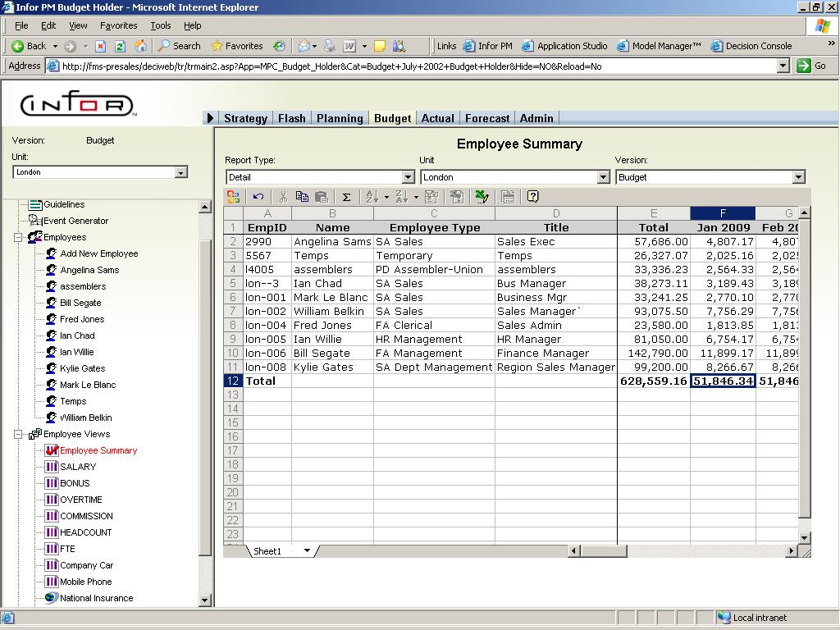Open the Infor PM link
Image resolution: width=840 pixels, height=630 pixels.
488,46
